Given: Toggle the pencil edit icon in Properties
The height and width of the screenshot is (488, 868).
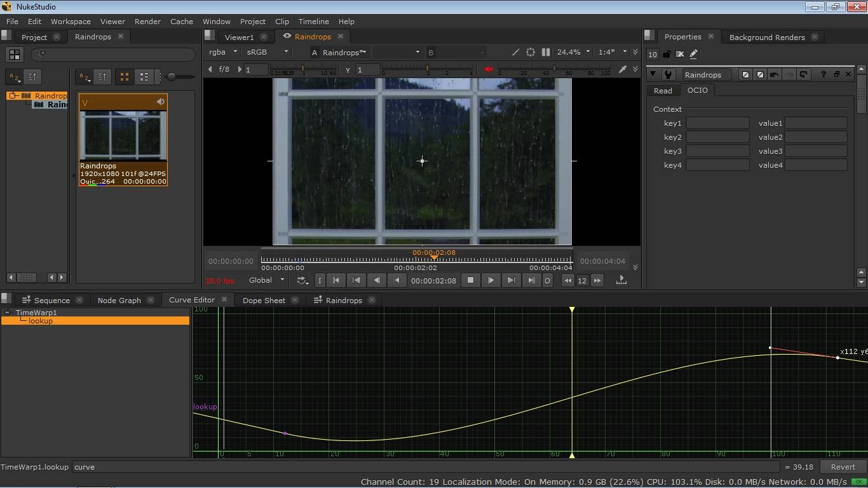Looking at the screenshot, I should (694, 55).
